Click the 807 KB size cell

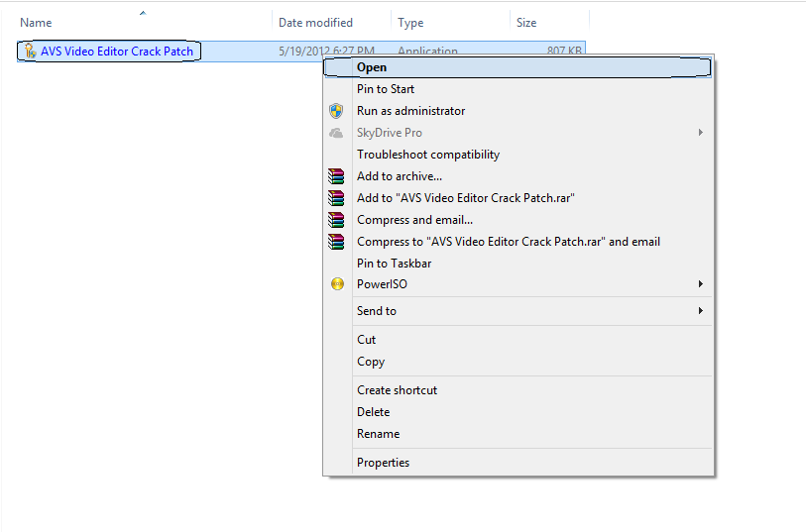pos(564,51)
